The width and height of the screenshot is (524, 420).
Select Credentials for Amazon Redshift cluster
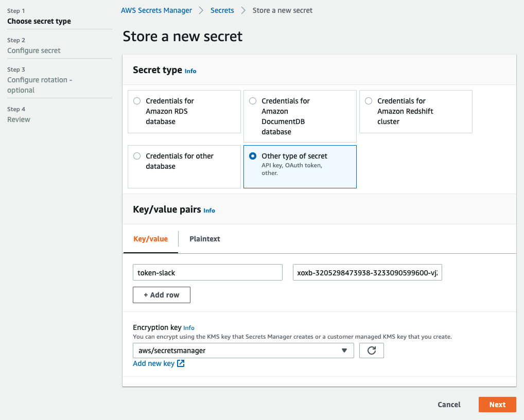368,101
